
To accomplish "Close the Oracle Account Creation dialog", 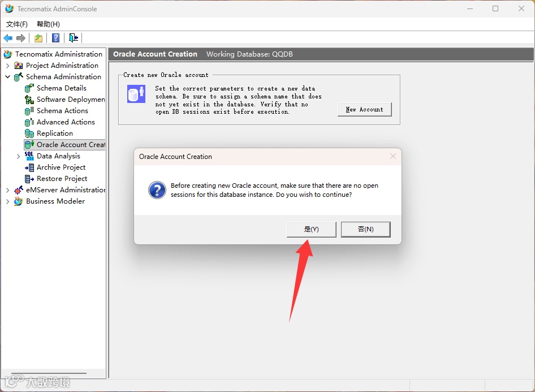I will pos(393,156).
